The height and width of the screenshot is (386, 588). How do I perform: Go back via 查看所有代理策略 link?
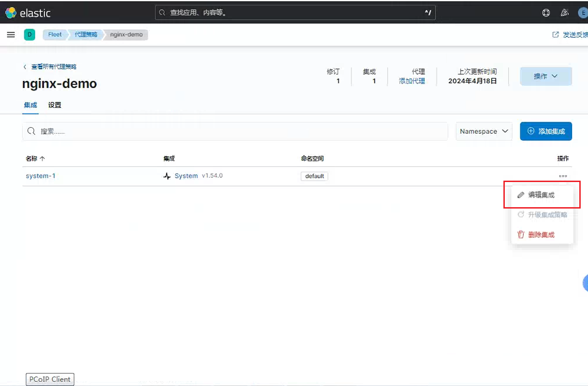pos(50,67)
